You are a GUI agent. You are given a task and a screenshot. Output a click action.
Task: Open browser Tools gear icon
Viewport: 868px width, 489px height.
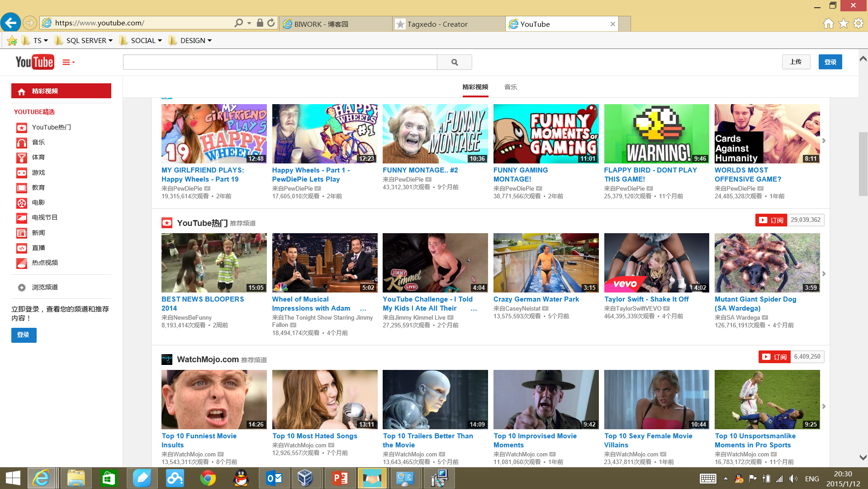click(x=858, y=23)
